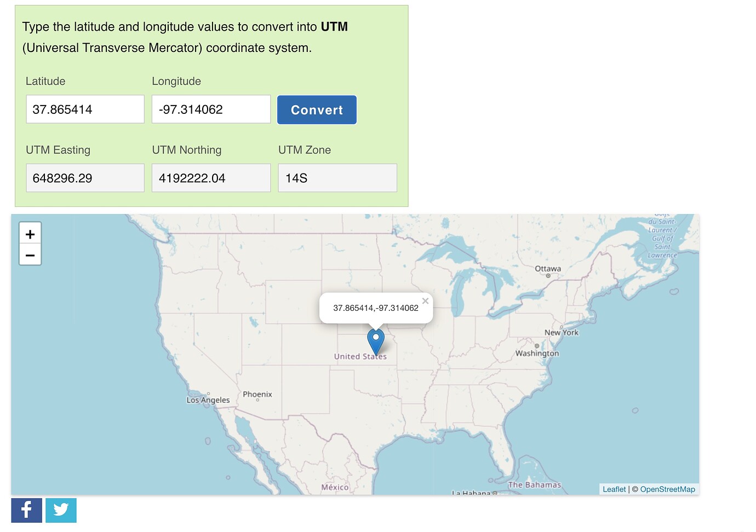Share the page on Facebook

(26, 510)
